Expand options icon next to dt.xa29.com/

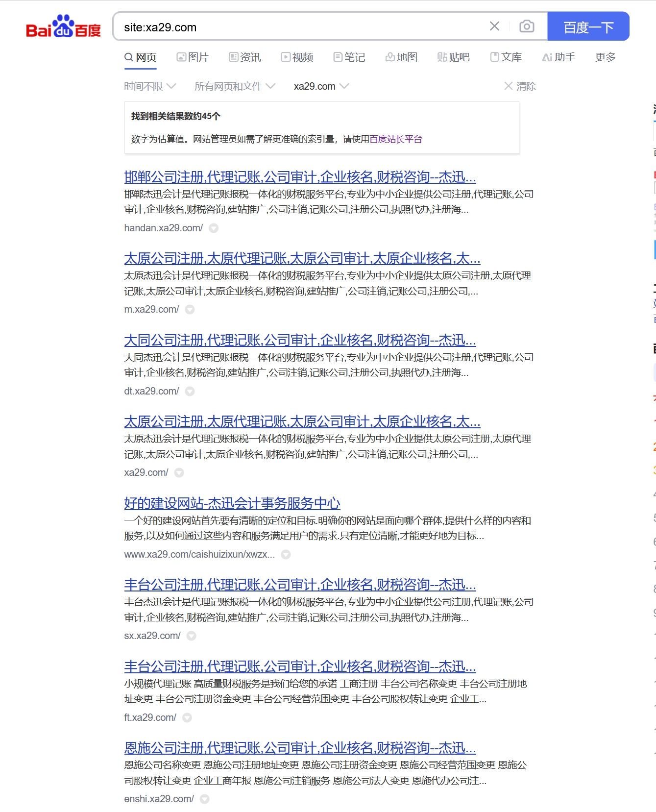pyautogui.click(x=190, y=391)
